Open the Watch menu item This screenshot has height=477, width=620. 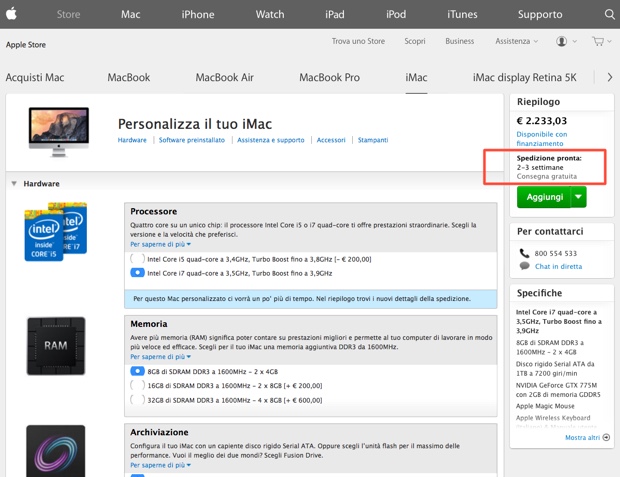(270, 14)
